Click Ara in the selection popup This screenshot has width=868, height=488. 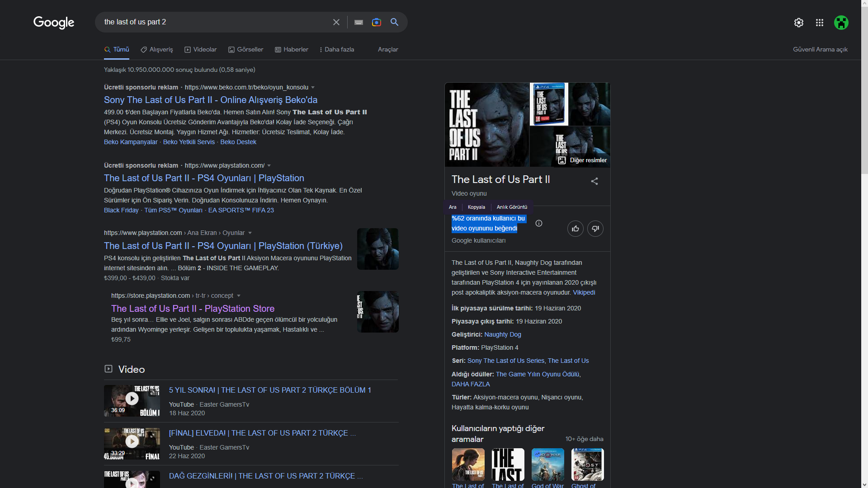point(453,207)
